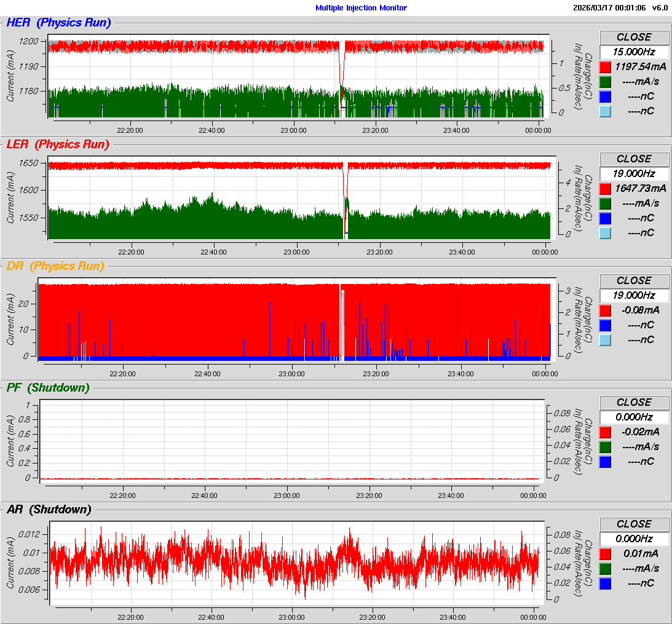This screenshot has width=672, height=624.
Task: Click the Multiple Injection Monitor title
Action: (x=361, y=8)
